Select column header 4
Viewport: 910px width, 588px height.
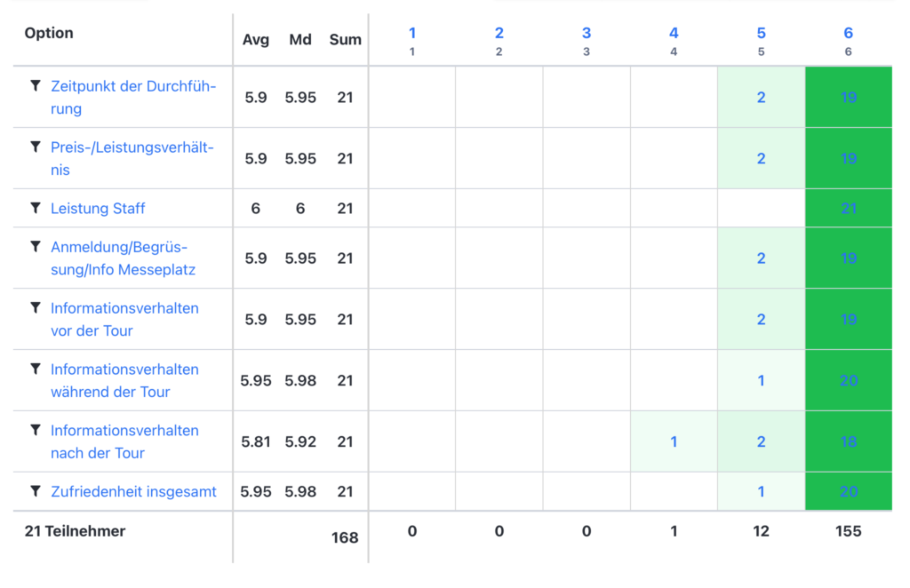pyautogui.click(x=674, y=33)
